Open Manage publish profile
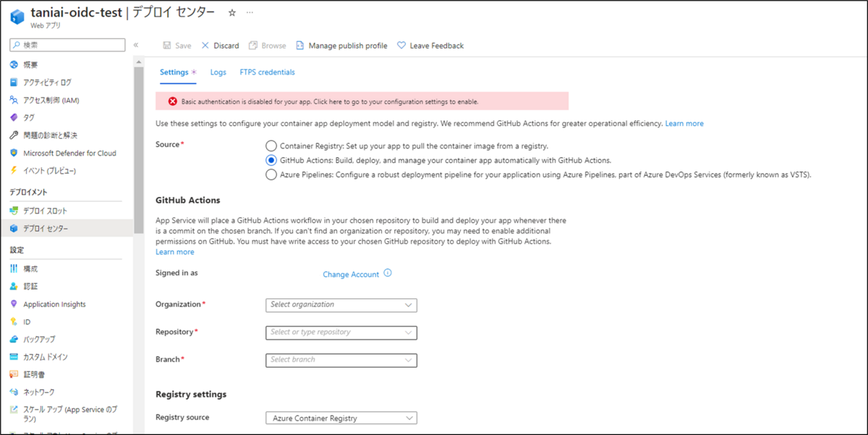 coord(341,46)
